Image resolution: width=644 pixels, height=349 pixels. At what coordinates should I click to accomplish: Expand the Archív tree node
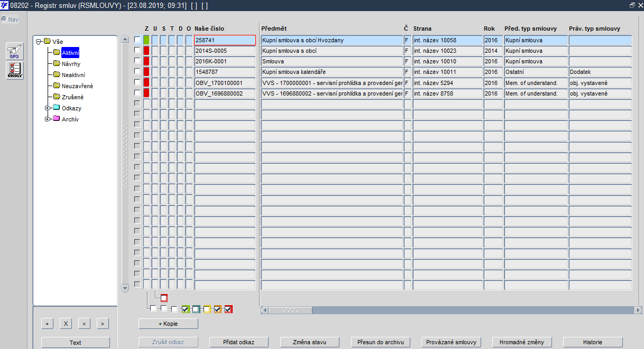pyautogui.click(x=48, y=119)
